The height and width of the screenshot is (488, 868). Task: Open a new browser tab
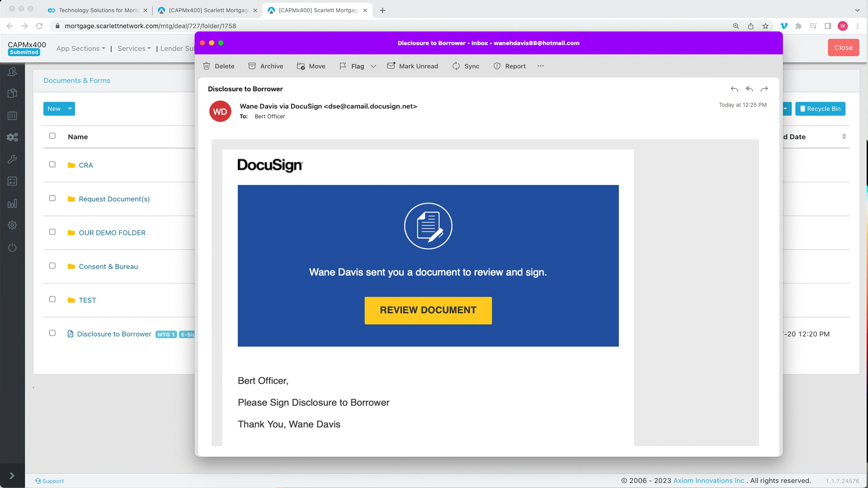tap(382, 10)
